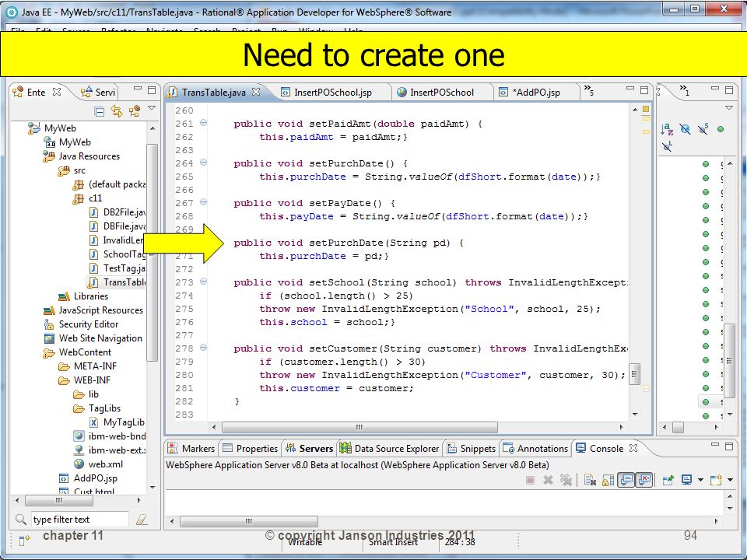
Task: Maximize the Enterprise Explorer panel
Action: click(152, 90)
